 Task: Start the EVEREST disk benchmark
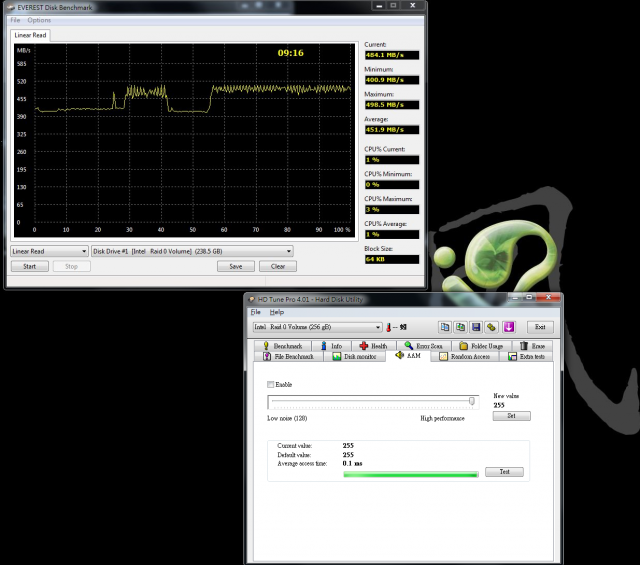[29, 266]
